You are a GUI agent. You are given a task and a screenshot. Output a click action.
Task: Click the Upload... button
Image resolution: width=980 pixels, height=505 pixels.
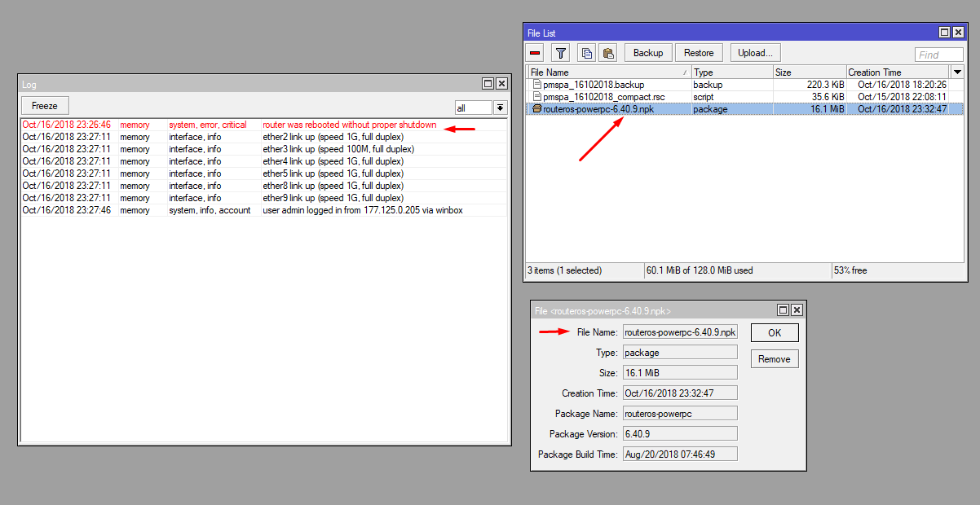[x=755, y=53]
